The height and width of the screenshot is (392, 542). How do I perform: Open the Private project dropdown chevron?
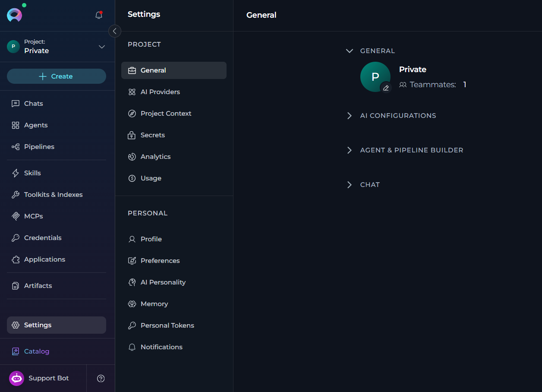pos(102,47)
